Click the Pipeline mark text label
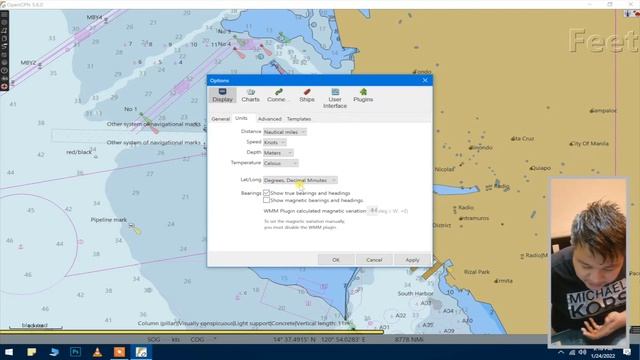640x360 pixels. [109, 220]
